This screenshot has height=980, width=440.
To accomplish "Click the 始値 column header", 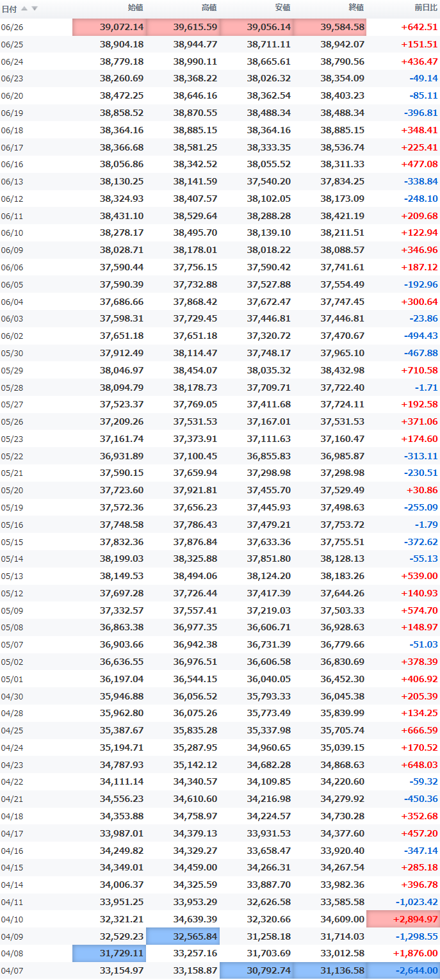I will (x=136, y=8).
